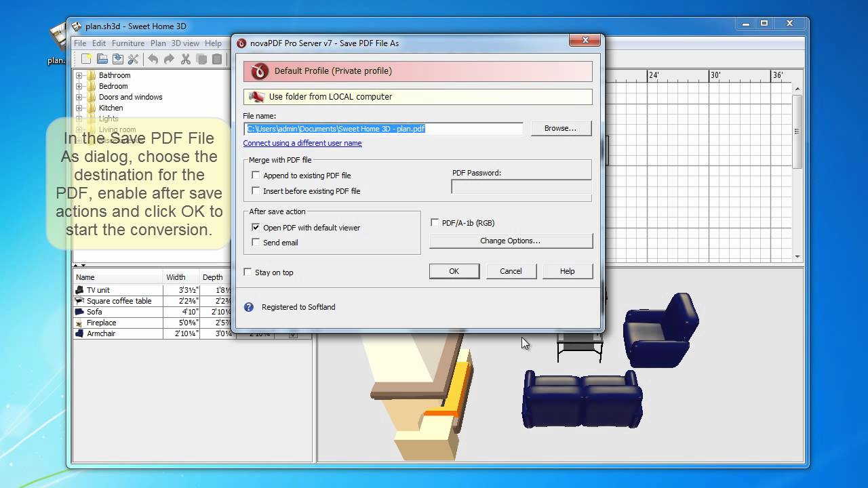Click the PDF Password field

pyautogui.click(x=521, y=188)
